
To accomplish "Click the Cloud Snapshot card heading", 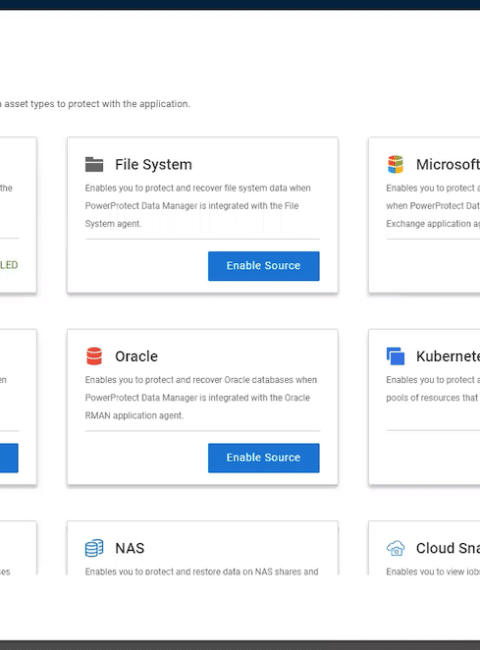I will tap(448, 548).
